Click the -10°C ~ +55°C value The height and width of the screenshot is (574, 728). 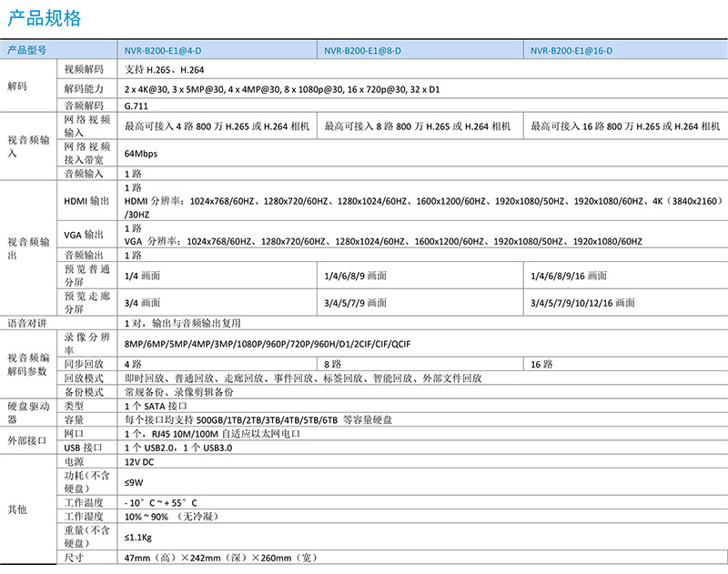coord(161,502)
